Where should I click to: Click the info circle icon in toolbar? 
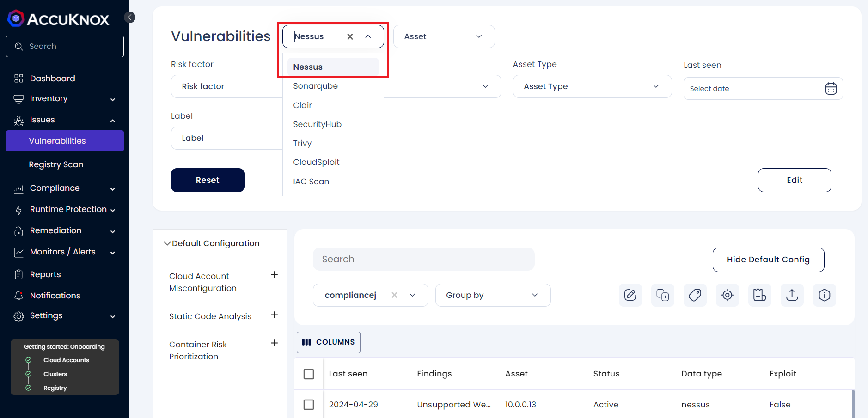click(825, 295)
